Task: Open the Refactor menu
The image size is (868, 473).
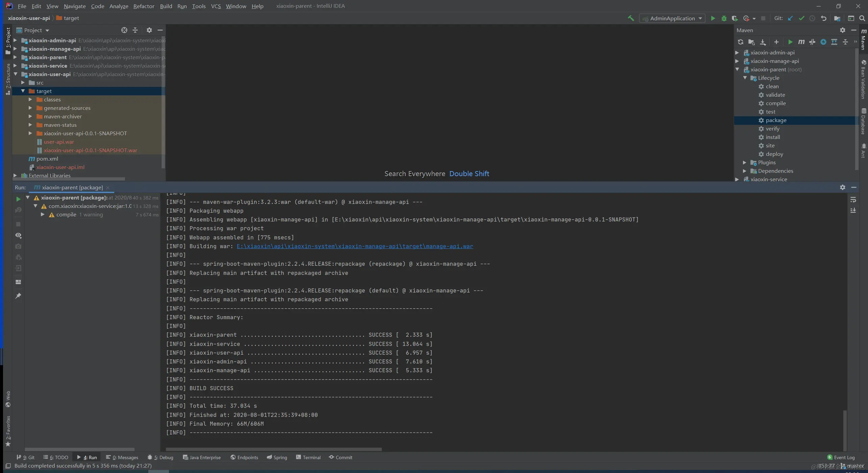Action: (x=144, y=6)
